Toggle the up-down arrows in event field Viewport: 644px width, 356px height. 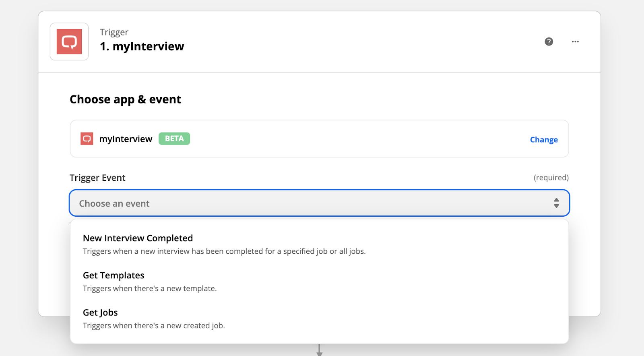coord(556,203)
